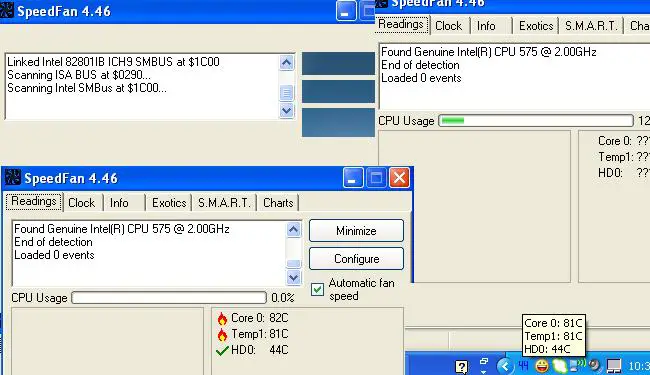Click log scroll-down arrow in front window
650x375 pixels.
coord(293,277)
